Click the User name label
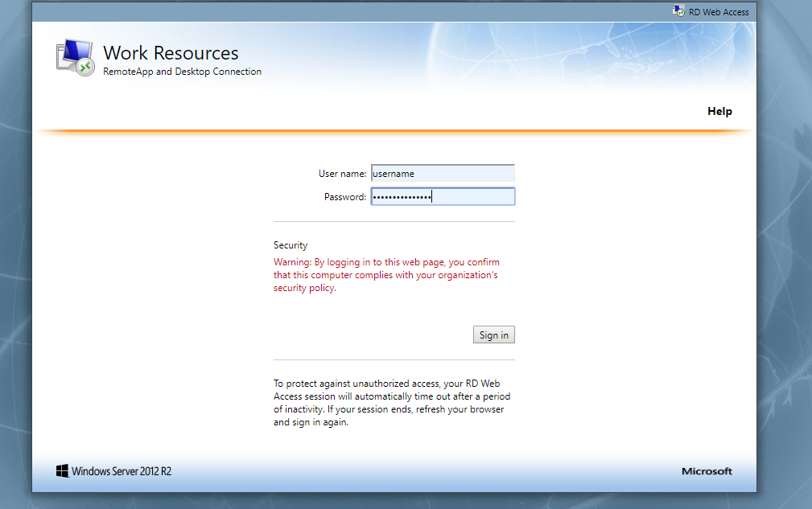The width and height of the screenshot is (812, 509). point(342,174)
